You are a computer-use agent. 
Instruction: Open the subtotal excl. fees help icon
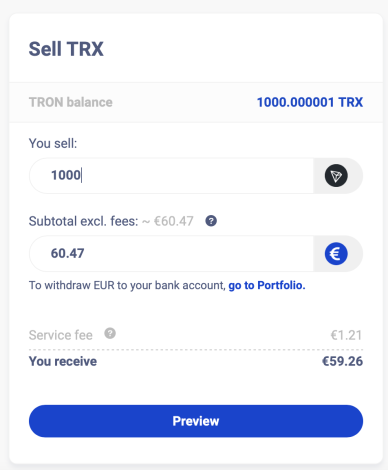tap(211, 221)
